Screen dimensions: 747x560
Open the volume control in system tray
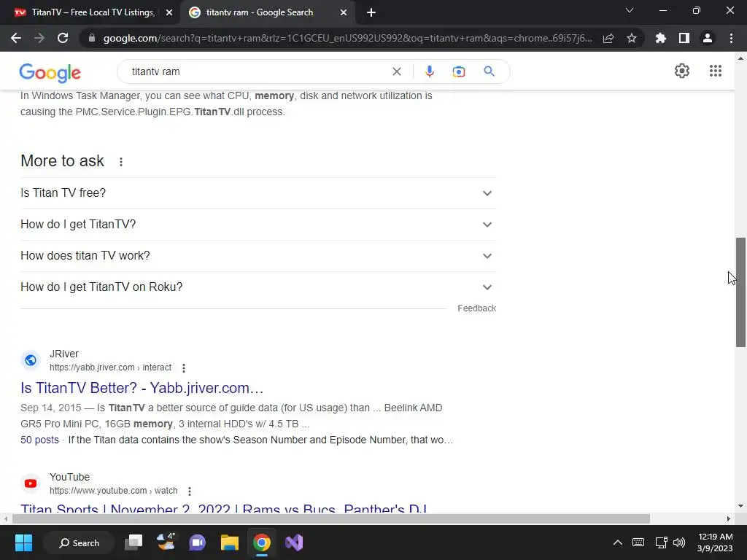679,542
